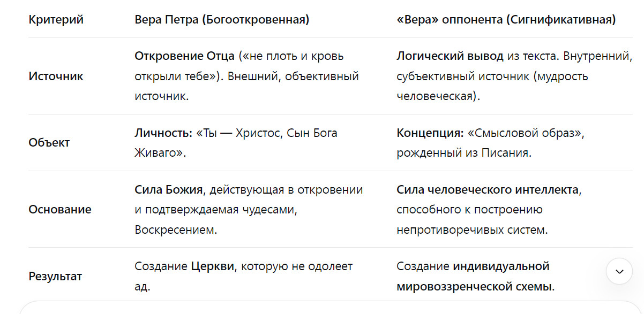Click the scroll-down chevron button
The image size is (644, 314).
pos(619,271)
